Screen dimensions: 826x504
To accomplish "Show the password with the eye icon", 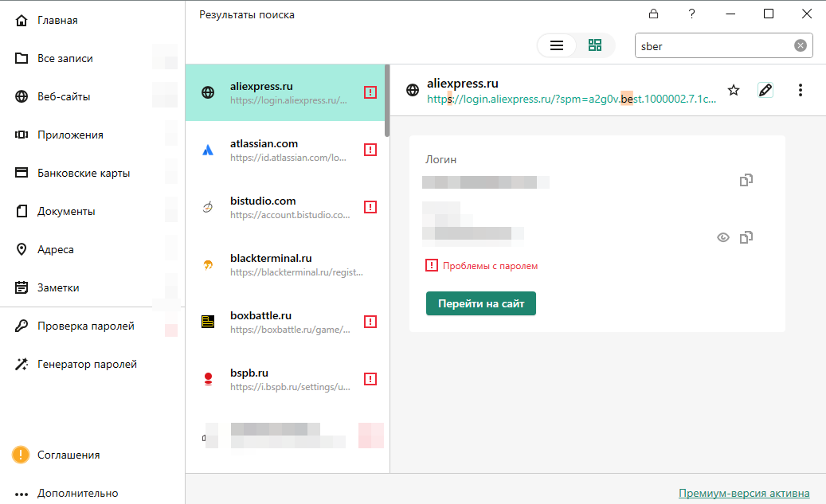I will coord(723,237).
